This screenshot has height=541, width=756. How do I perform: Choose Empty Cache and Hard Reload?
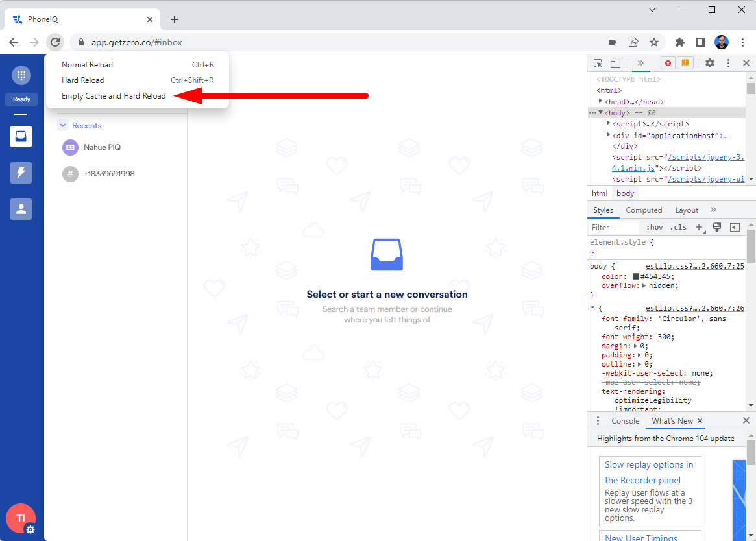point(138,96)
